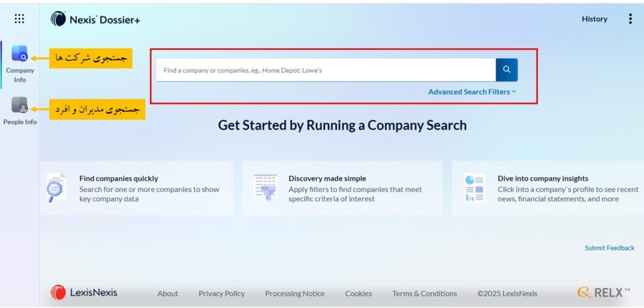Click the Find companies quickly magnifier icon
644x308 pixels.
[x=56, y=188]
